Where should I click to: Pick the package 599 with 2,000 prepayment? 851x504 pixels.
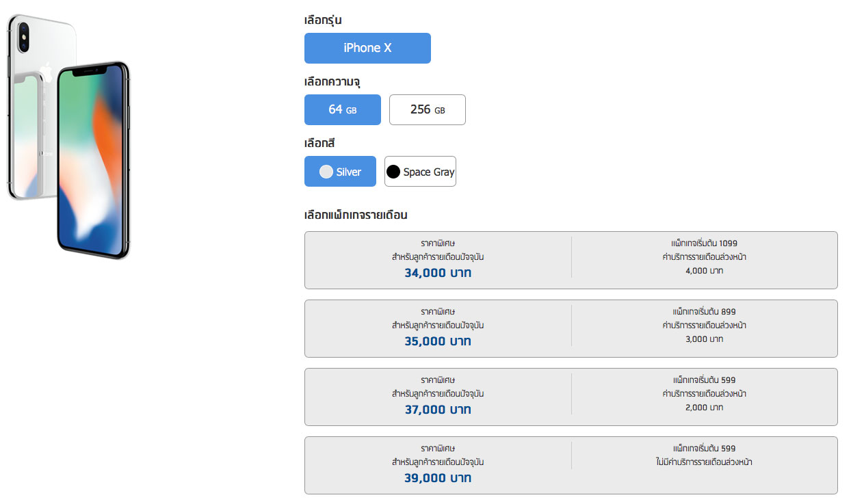tap(571, 397)
